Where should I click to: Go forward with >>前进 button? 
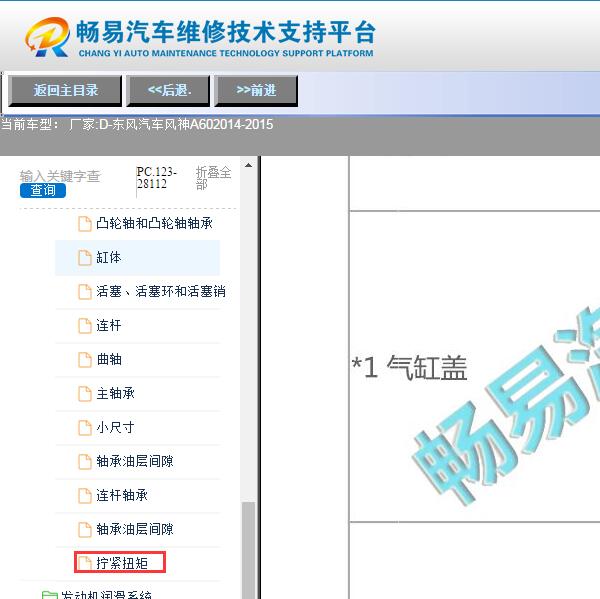[x=256, y=91]
